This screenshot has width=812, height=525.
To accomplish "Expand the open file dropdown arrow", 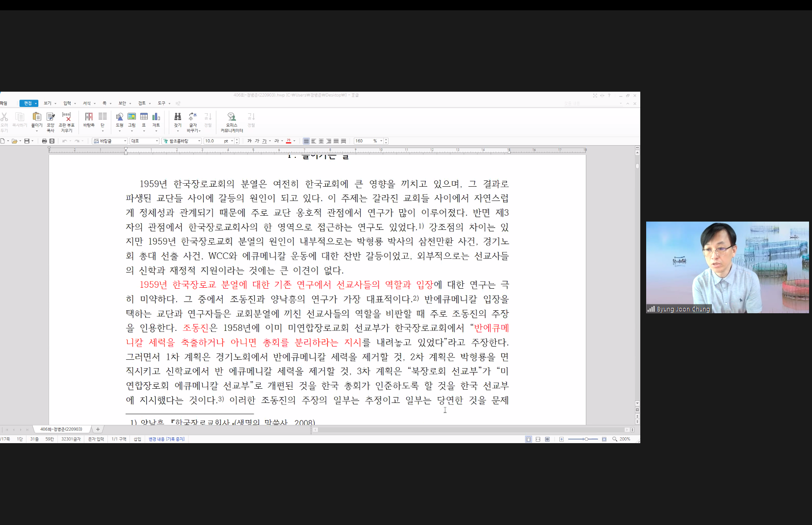I will pos(20,141).
